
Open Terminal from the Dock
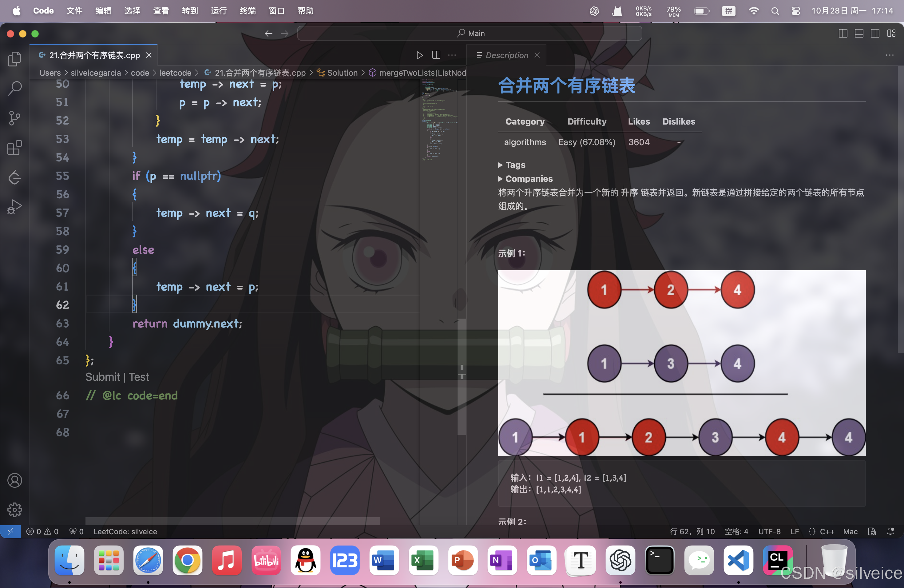tap(659, 560)
